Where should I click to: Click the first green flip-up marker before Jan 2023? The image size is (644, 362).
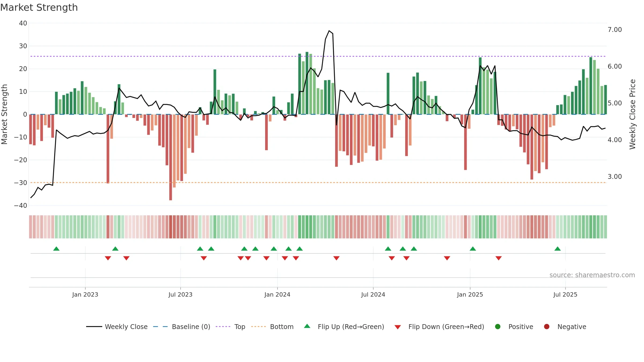click(56, 249)
